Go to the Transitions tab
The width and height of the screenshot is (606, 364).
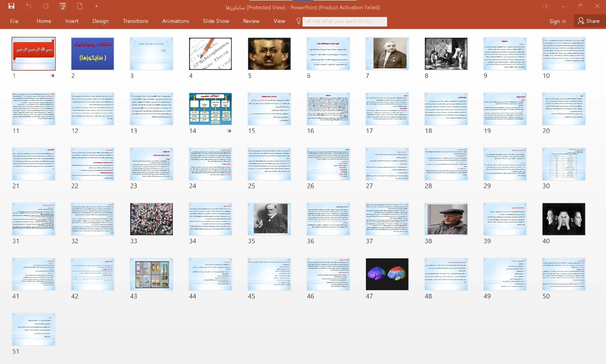pyautogui.click(x=135, y=21)
